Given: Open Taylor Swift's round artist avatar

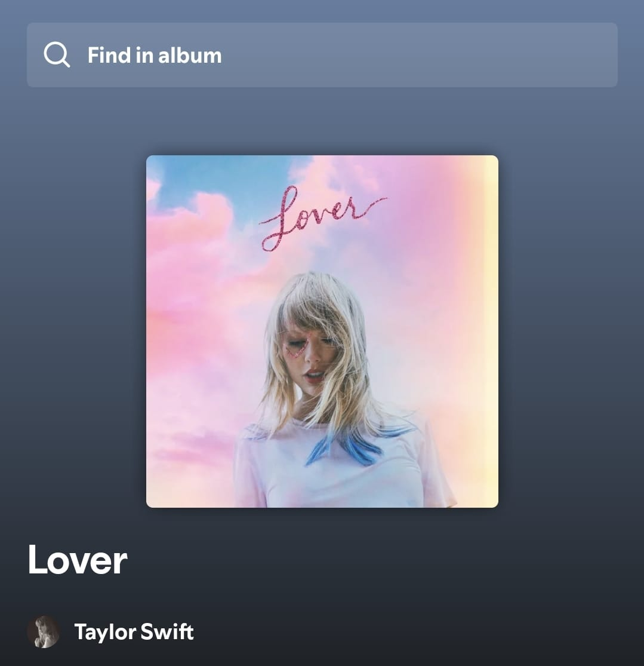Looking at the screenshot, I should click(44, 631).
